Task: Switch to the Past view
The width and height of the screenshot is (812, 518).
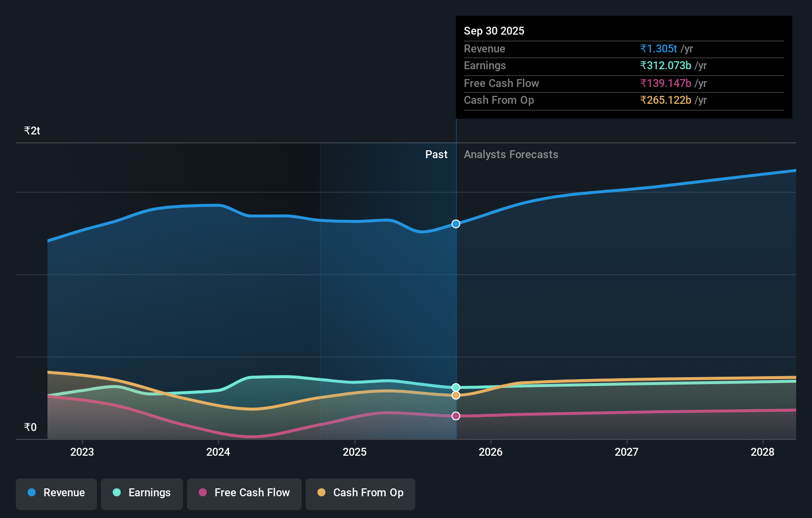Action: click(x=436, y=154)
